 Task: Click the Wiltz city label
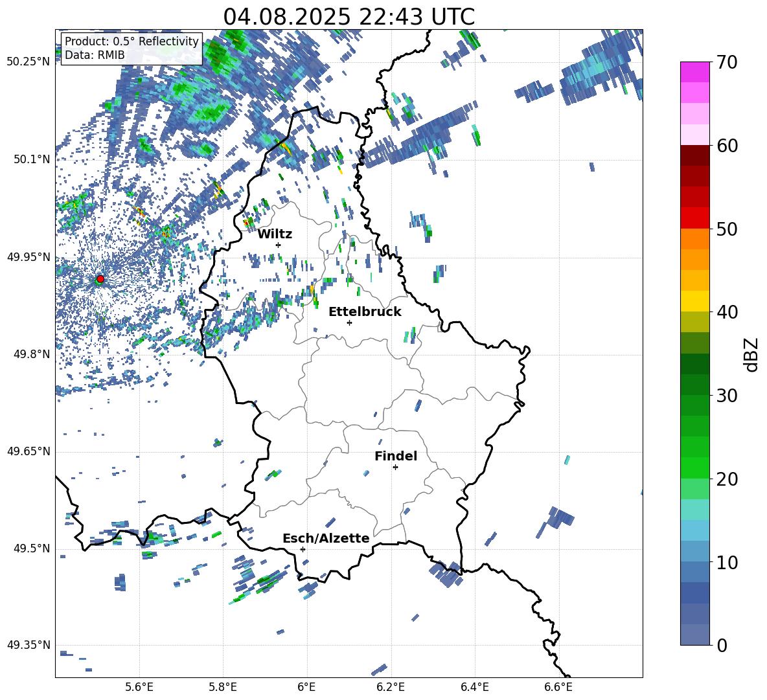pos(275,234)
